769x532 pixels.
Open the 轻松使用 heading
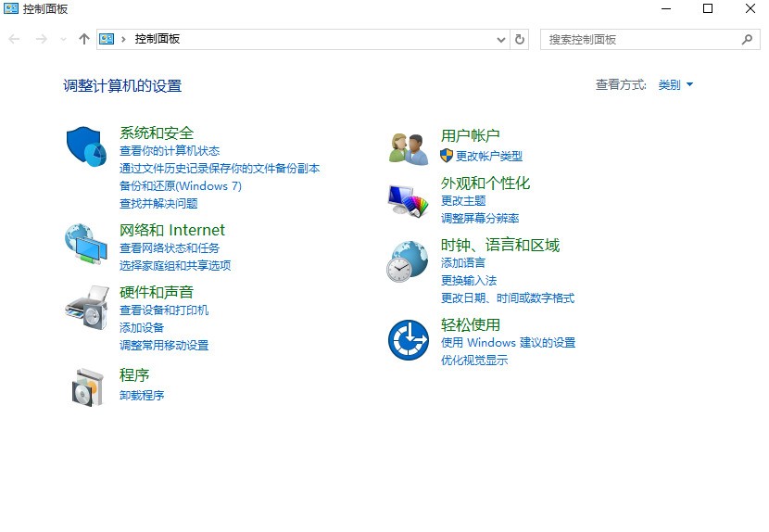[x=470, y=325]
